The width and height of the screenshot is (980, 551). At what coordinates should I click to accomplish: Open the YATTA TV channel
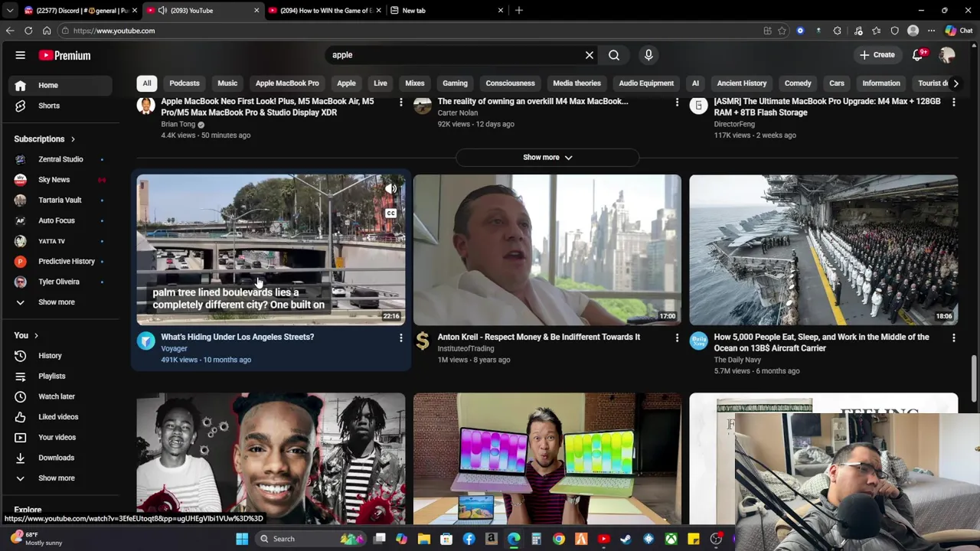60,241
